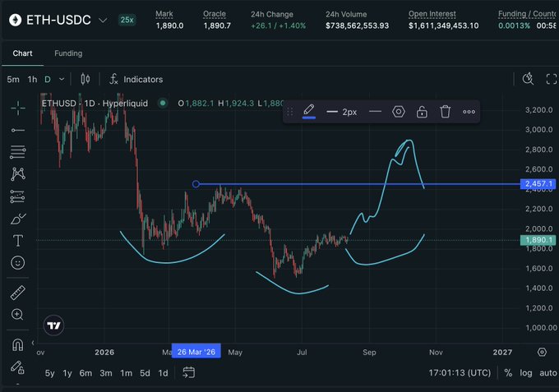559x392 pixels.
Task: Toggle auto scale mode
Action: [548, 373]
